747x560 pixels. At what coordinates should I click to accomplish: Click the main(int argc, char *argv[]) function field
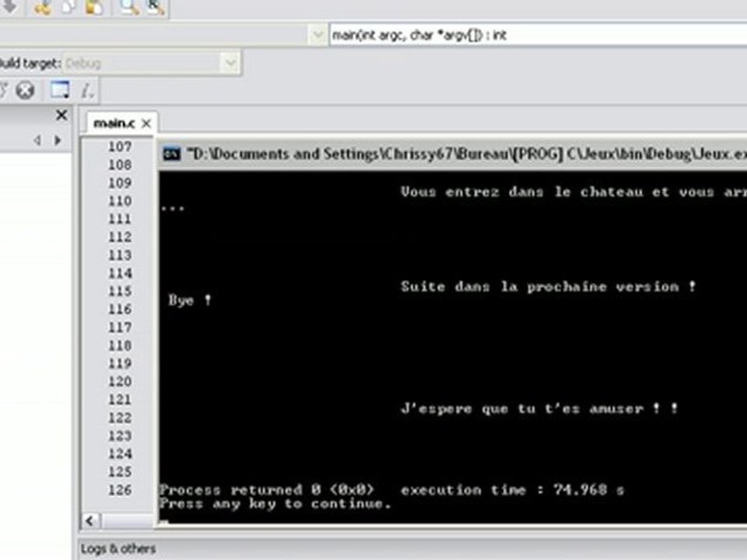[538, 35]
